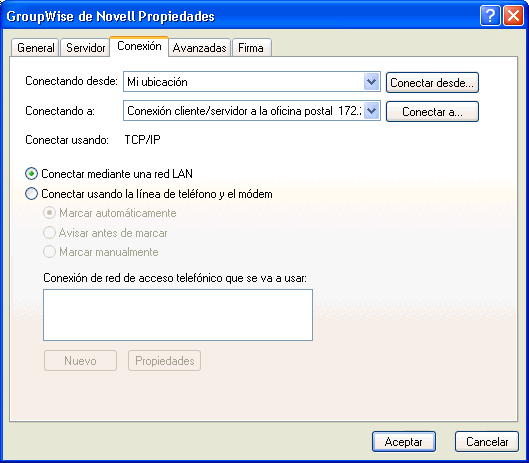Viewport: 529px width, 463px height.
Task: Switch to the Firma tab
Action: point(252,48)
